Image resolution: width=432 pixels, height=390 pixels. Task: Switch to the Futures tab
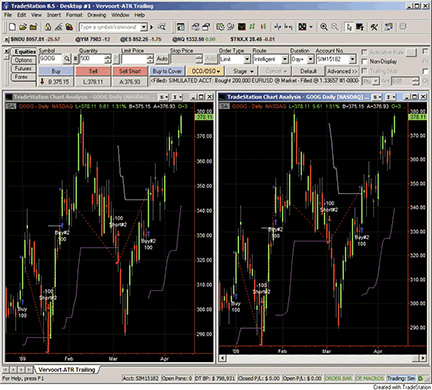tap(23, 68)
